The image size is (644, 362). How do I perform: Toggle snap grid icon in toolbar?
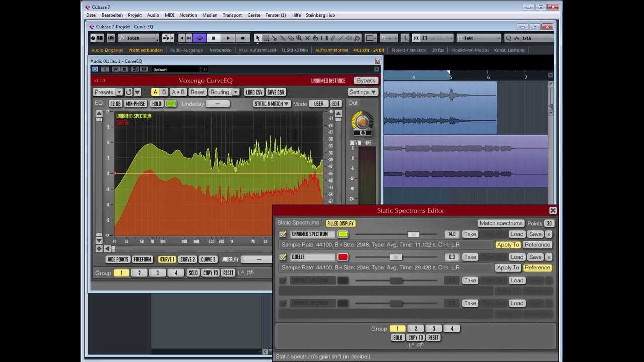pyautogui.click(x=425, y=38)
